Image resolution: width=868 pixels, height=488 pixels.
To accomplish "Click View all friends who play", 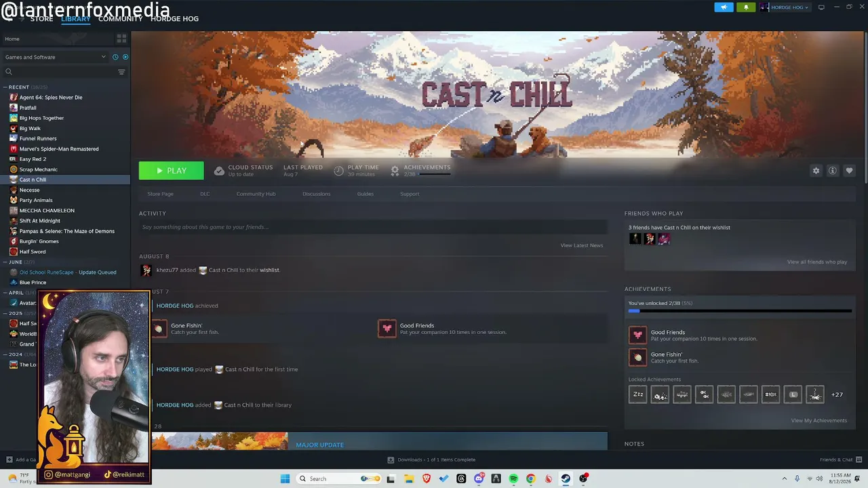I will 817,262.
